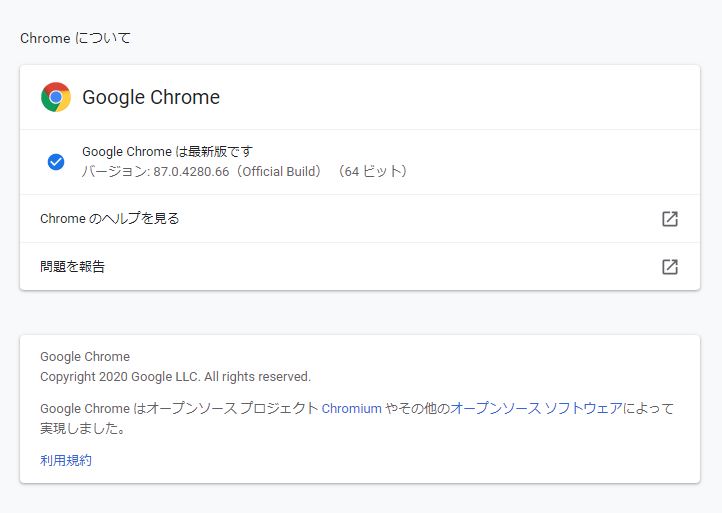Click the バージョン label text
Viewport: 722px width, 513px height.
(114, 172)
